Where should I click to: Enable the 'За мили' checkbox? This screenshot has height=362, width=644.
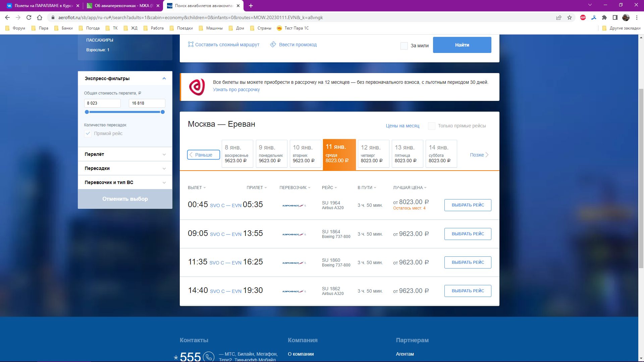click(x=404, y=46)
